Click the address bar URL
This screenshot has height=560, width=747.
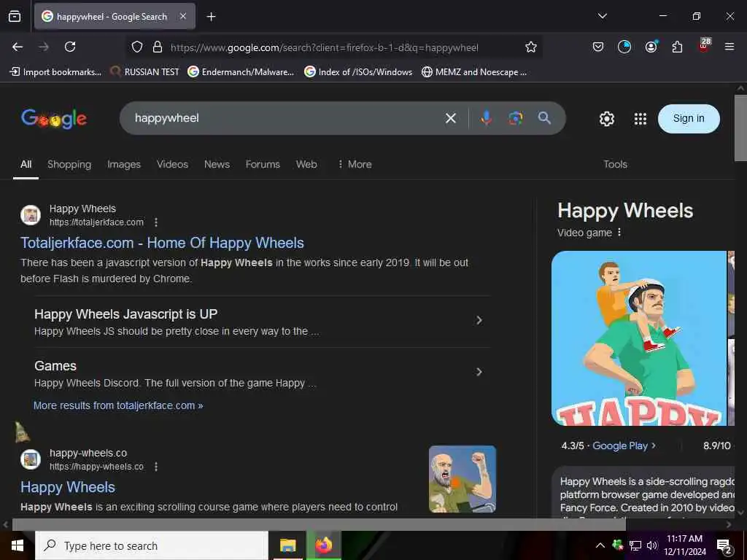(x=324, y=47)
